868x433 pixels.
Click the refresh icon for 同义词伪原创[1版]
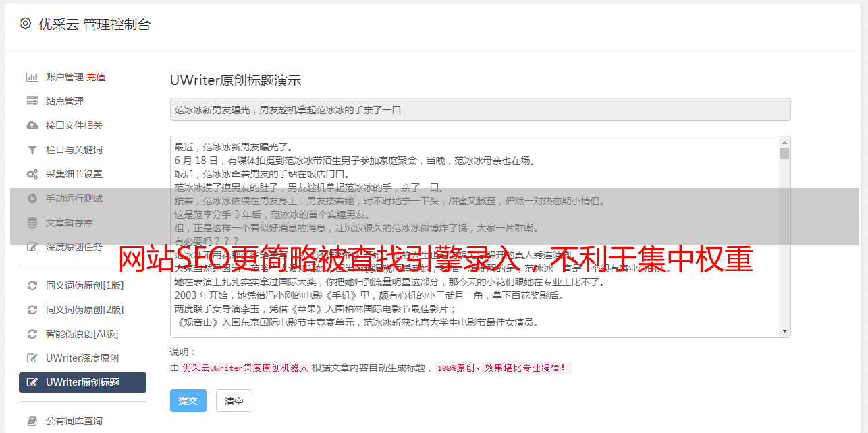[x=32, y=285]
